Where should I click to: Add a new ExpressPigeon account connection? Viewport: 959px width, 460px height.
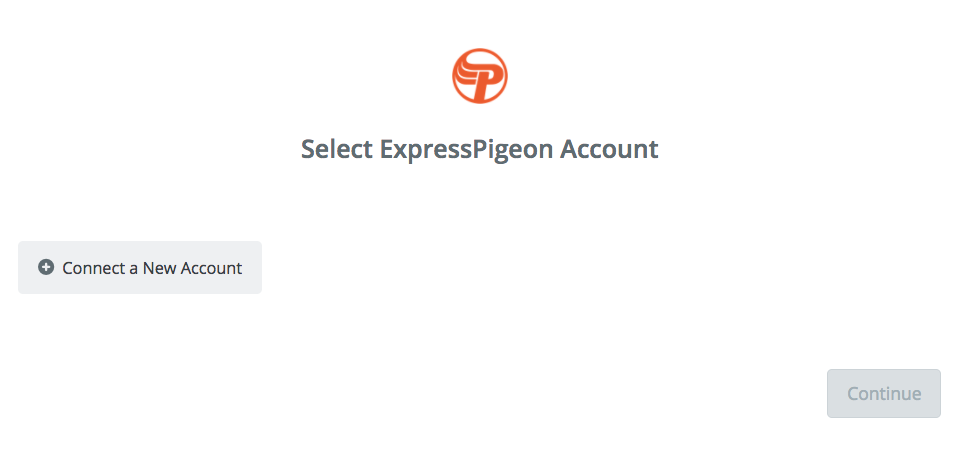point(140,267)
